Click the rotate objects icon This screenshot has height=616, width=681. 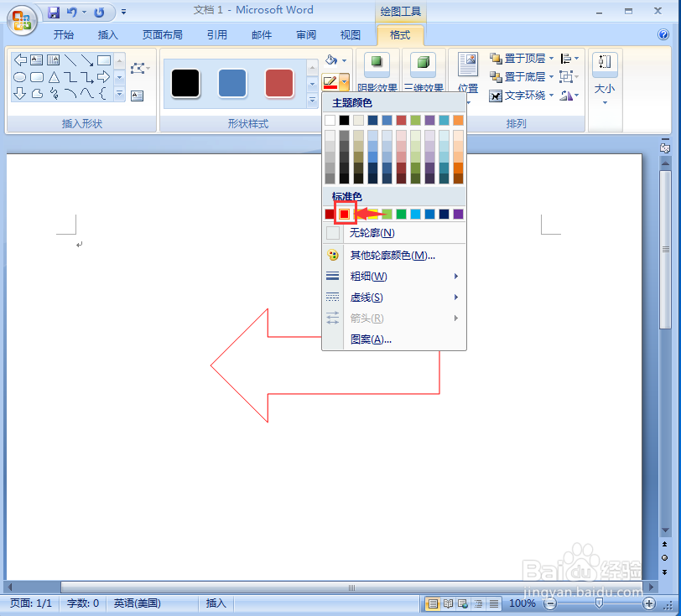[x=566, y=95]
